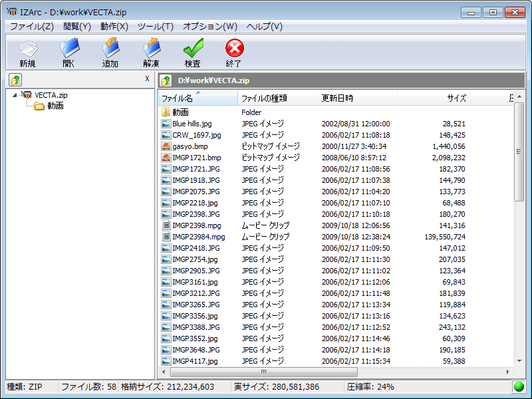The height and width of the screenshot is (399, 532).
Task: Click the date 2002/08/31 12:00:00
Action: 356,124
